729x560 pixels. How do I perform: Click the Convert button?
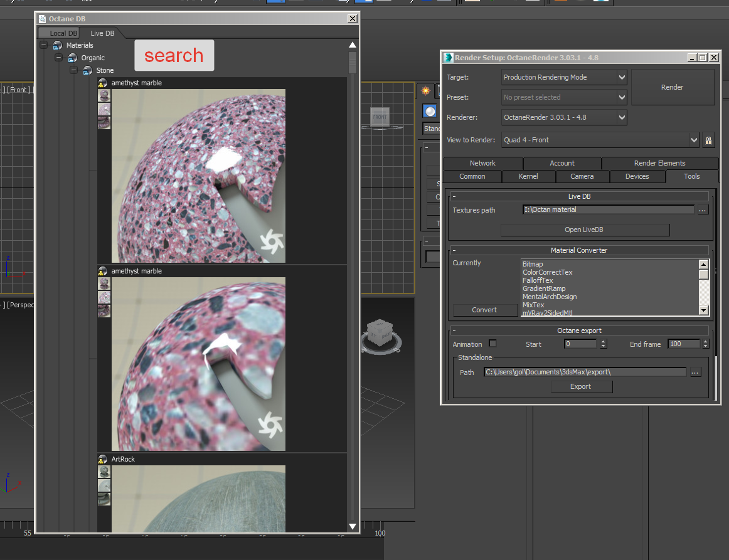pos(485,310)
